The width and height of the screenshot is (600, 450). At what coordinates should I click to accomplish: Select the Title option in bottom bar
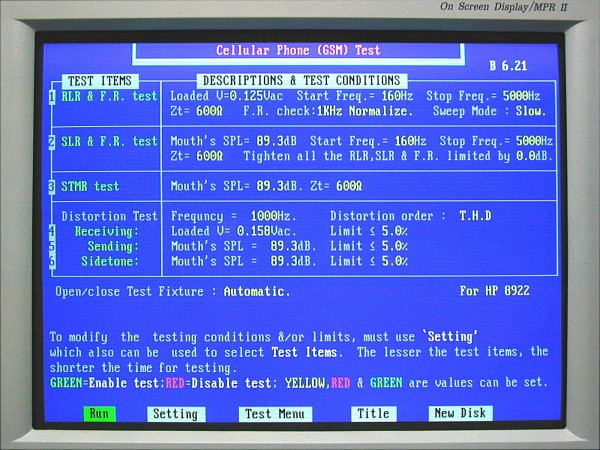pyautogui.click(x=373, y=413)
